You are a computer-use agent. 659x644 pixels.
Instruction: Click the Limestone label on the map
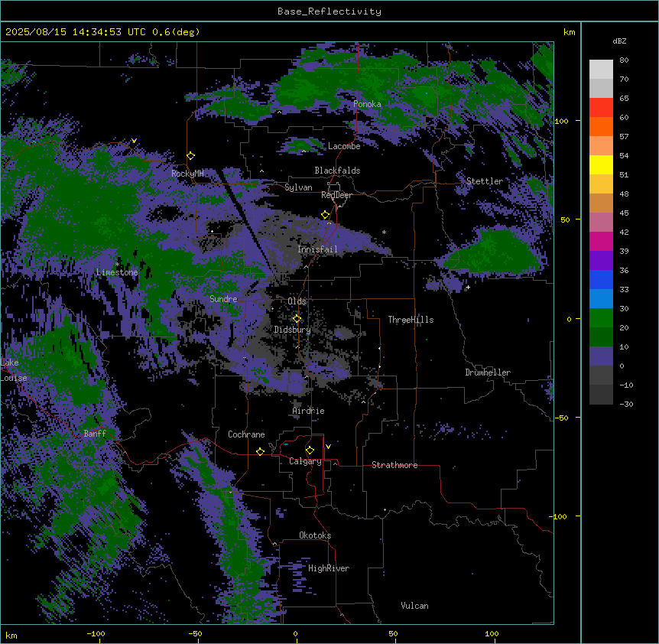click(117, 272)
